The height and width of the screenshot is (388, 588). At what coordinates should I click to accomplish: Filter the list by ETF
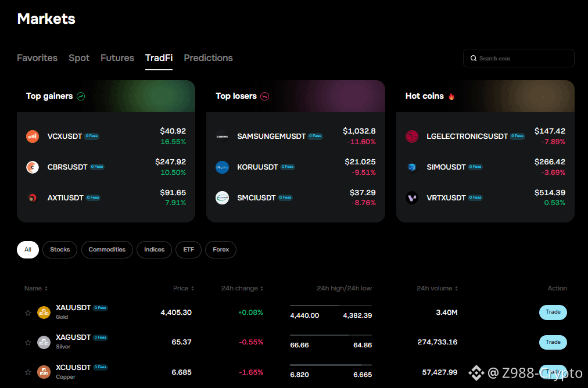coord(189,250)
